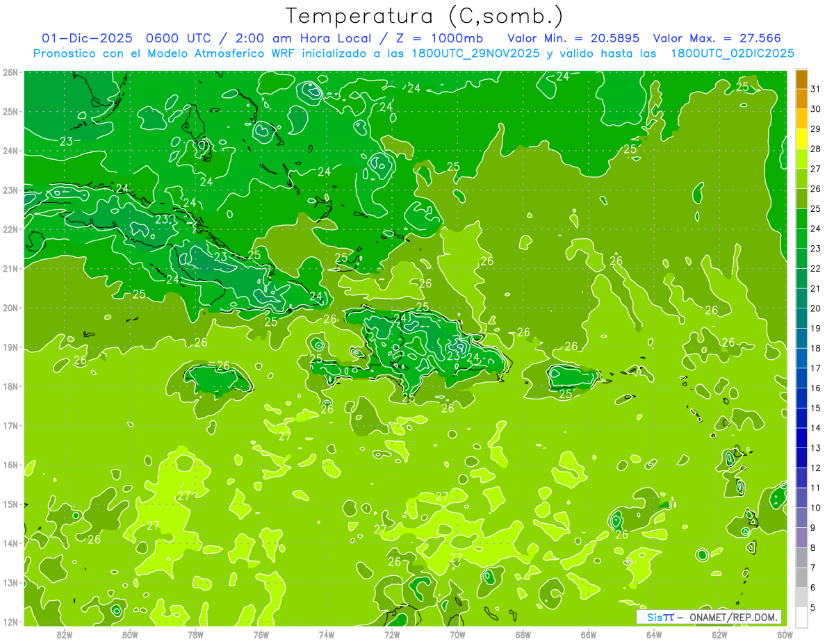Click 'Valor Min. = 20.5895' text
This screenshot has height=644, width=834.
[x=573, y=38]
